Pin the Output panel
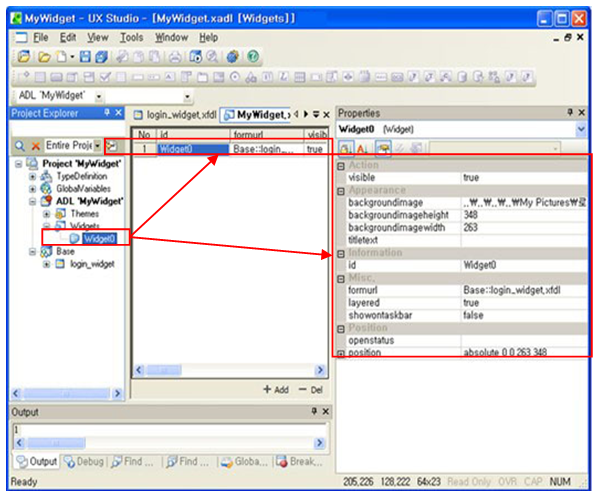597x496 pixels. (x=314, y=411)
